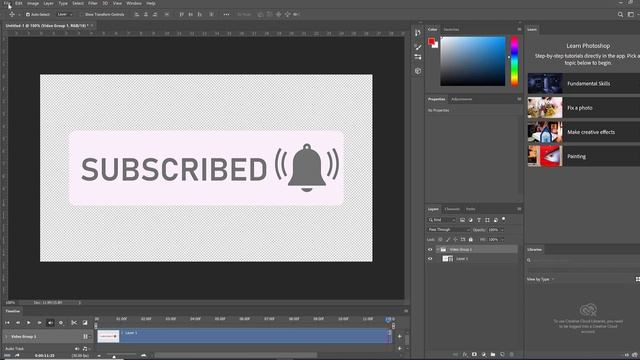Image resolution: width=640 pixels, height=360 pixels.
Task: Filter layers by pixel layer icon
Action: click(462, 220)
